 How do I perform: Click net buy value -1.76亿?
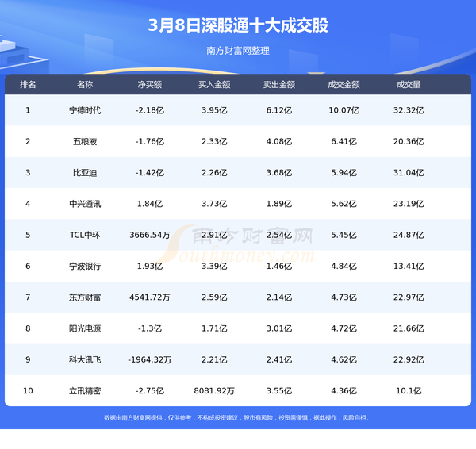pos(150,141)
